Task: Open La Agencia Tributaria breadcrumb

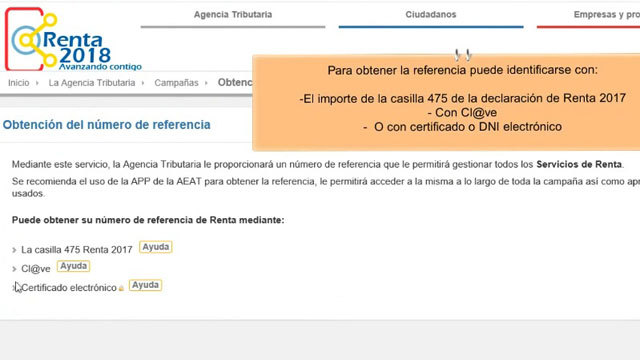Action: click(x=92, y=83)
